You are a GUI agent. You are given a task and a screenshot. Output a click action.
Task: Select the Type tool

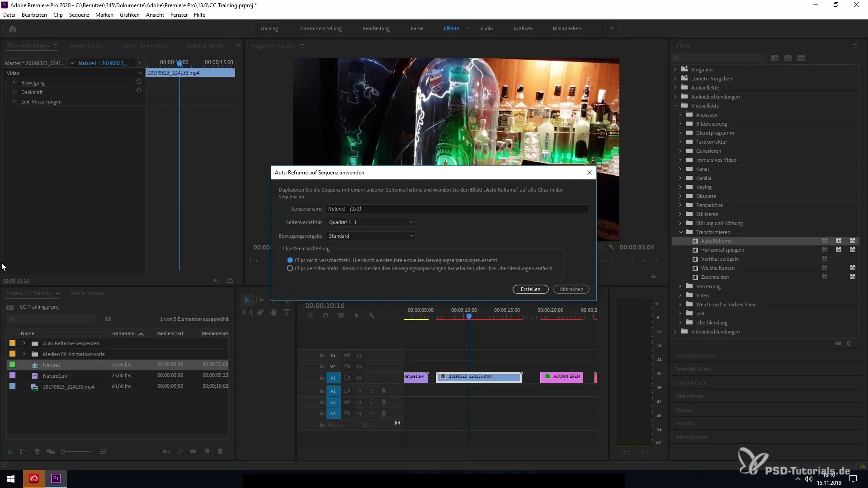287,312
